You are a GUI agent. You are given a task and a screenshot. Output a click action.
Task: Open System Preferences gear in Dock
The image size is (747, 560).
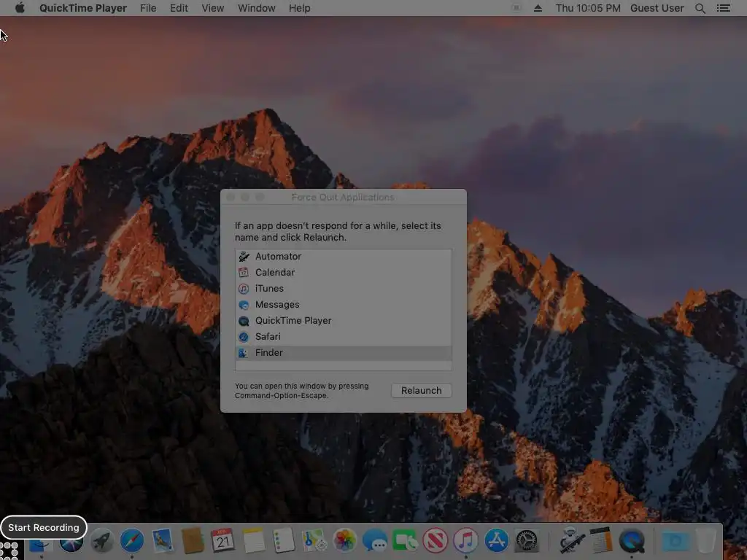click(x=527, y=540)
